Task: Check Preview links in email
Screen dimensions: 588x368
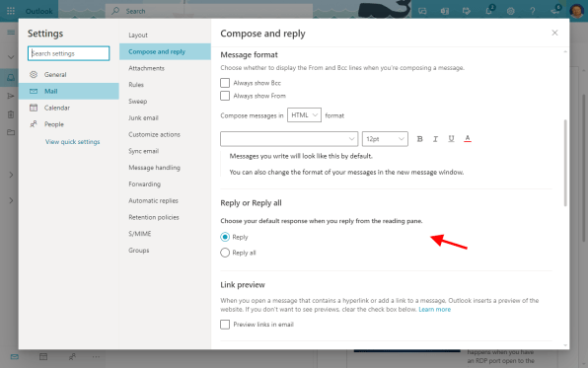Action: (x=225, y=325)
